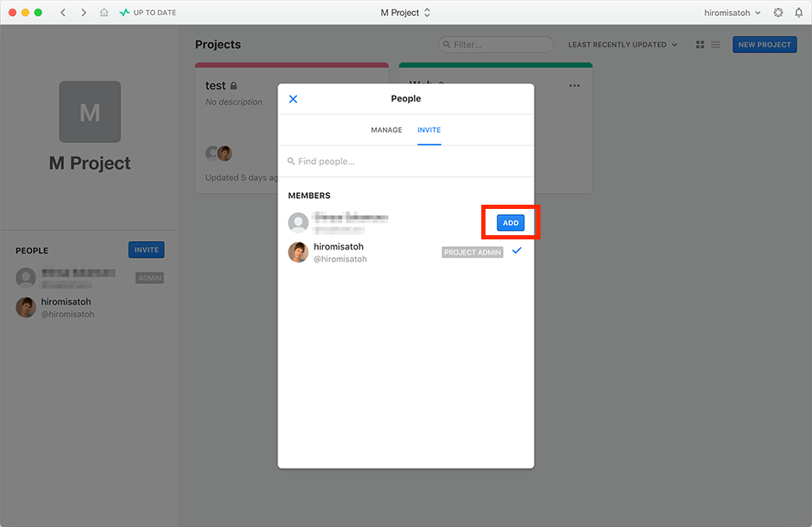Go forward with the right arrow

(84, 13)
